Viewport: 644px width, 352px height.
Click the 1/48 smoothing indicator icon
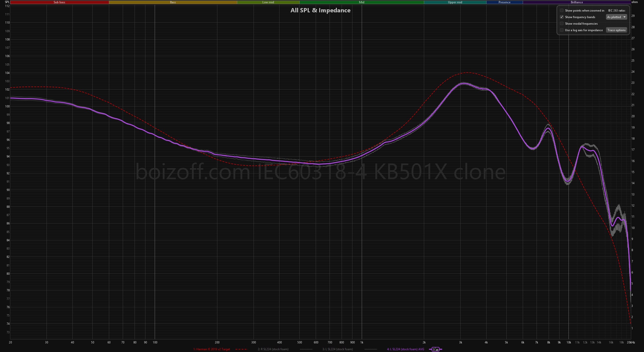click(435, 349)
